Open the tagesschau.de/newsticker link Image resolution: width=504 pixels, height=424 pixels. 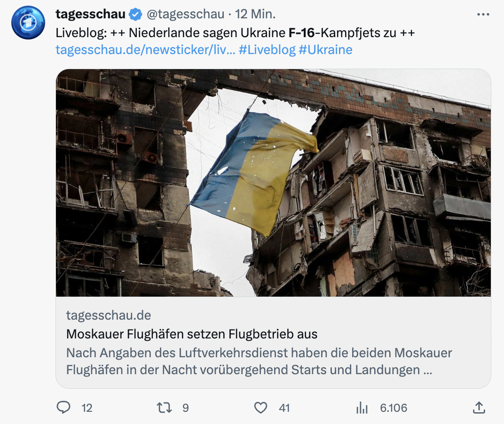[x=145, y=50]
